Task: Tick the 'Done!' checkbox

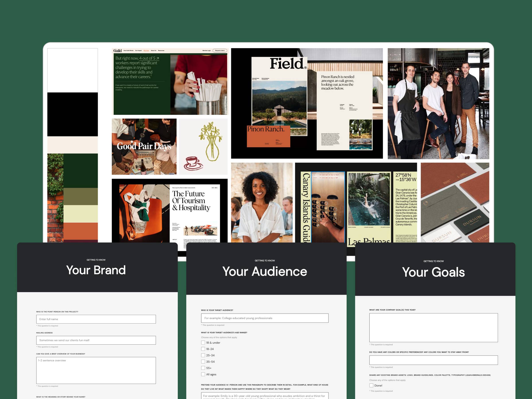Action: coord(371,385)
